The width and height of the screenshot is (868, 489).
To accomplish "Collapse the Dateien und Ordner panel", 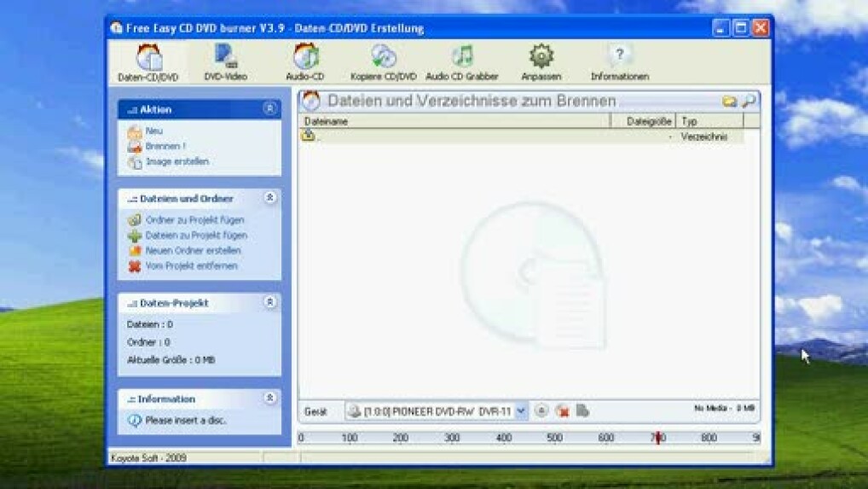I will (x=269, y=198).
